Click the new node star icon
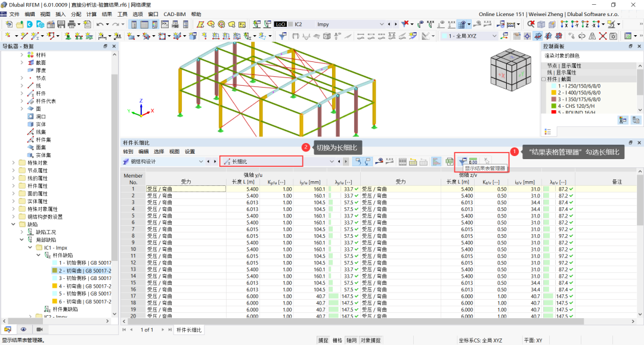The height and width of the screenshot is (345, 644). pos(8,36)
